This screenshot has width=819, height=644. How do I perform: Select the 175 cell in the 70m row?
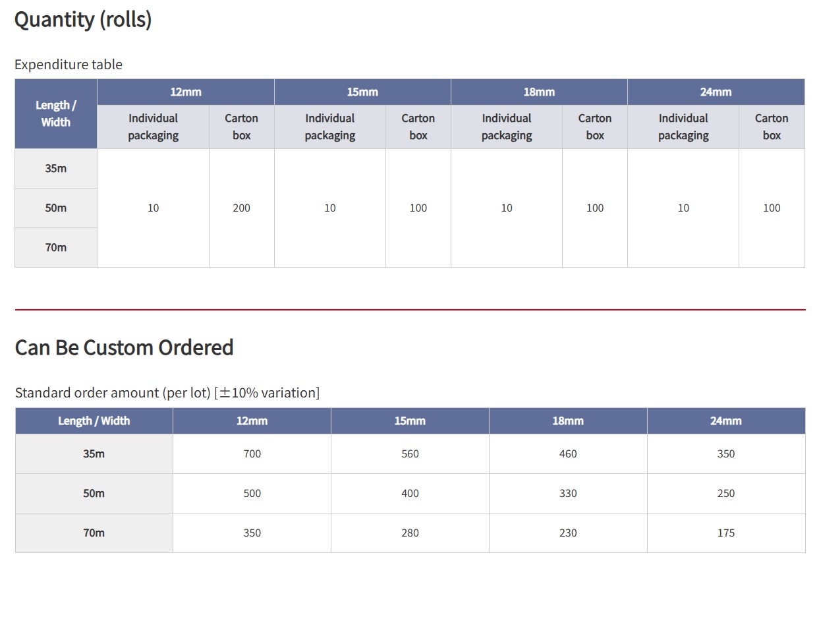point(725,533)
